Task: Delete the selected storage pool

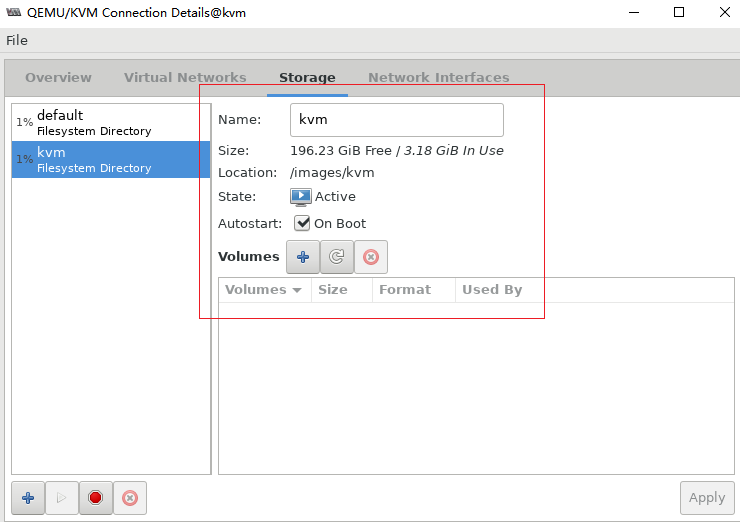Action: tap(130, 497)
